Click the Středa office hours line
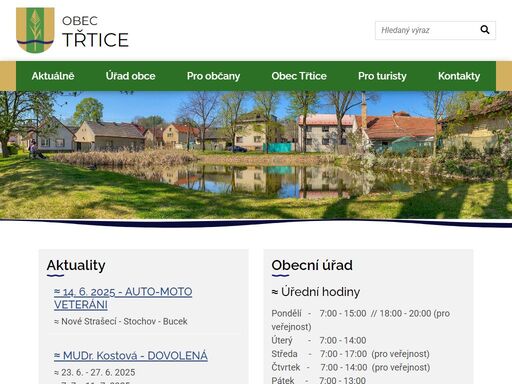The height and width of the screenshot is (384, 512). pos(350,354)
